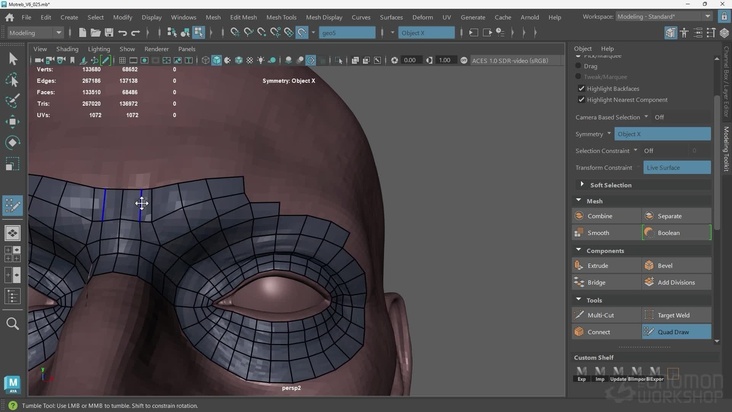This screenshot has height=412, width=732.
Task: Select the Drag radio option
Action: pyautogui.click(x=578, y=66)
